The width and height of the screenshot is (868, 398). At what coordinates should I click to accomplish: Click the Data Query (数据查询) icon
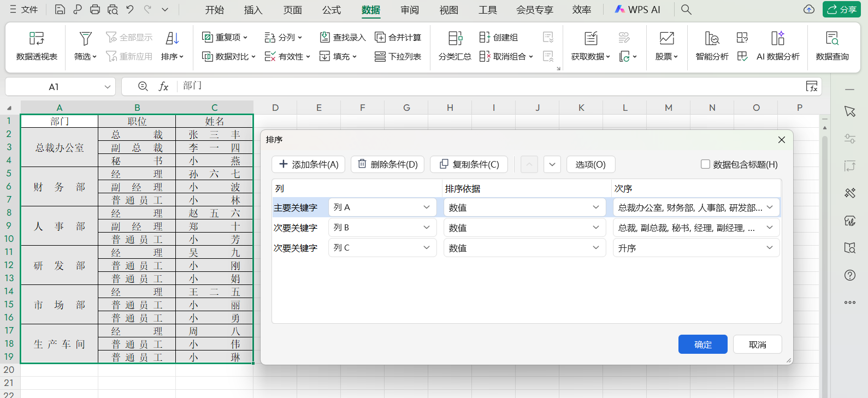tap(832, 38)
